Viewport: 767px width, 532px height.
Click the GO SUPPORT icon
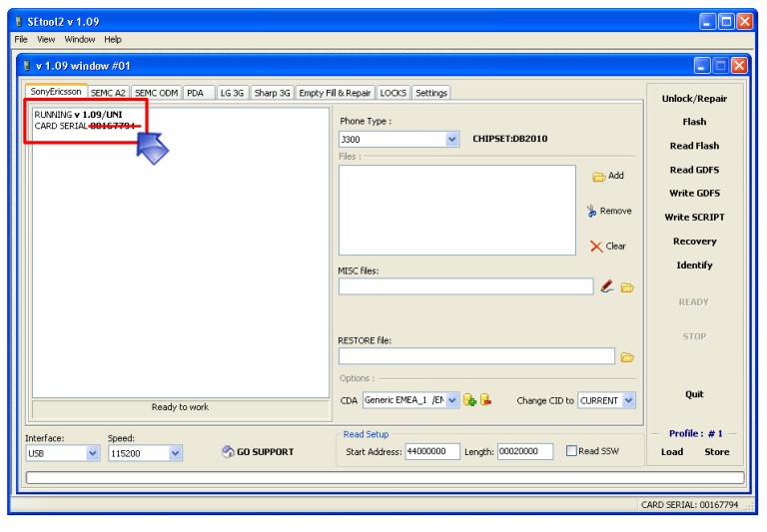tap(228, 452)
